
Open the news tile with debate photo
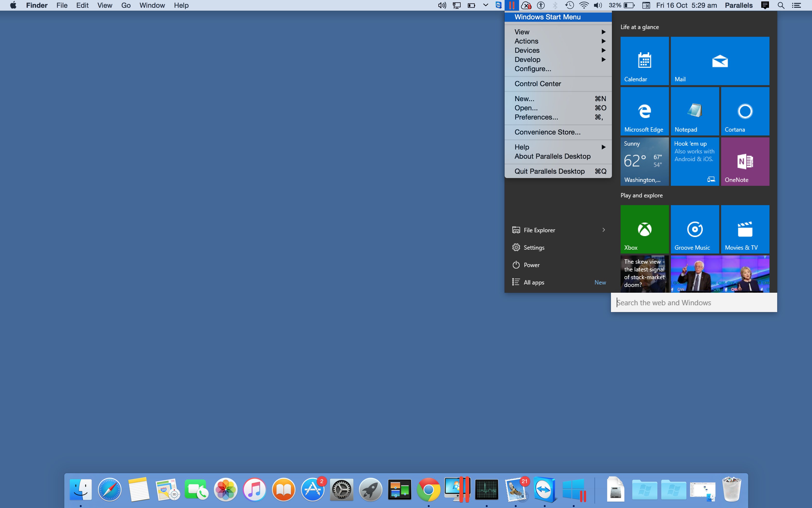pos(720,274)
